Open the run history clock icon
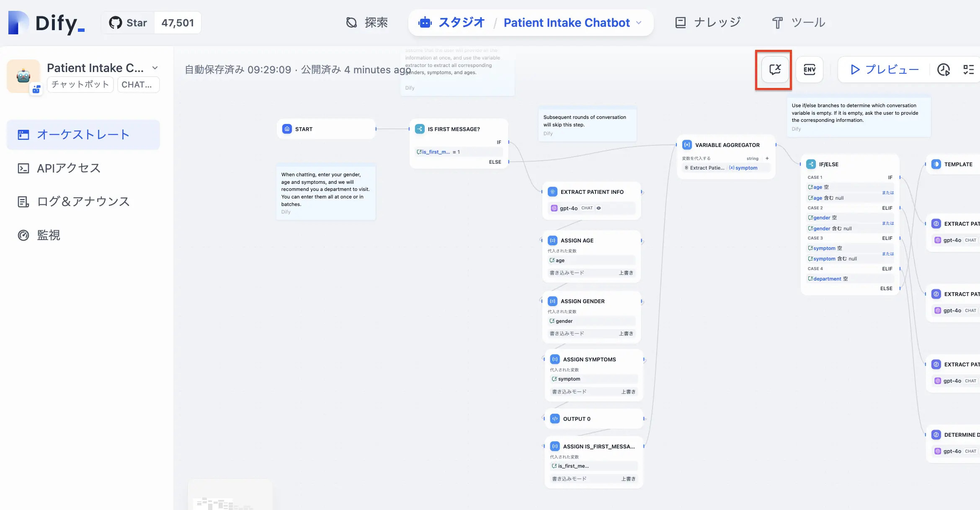This screenshot has width=980, height=510. [x=943, y=70]
